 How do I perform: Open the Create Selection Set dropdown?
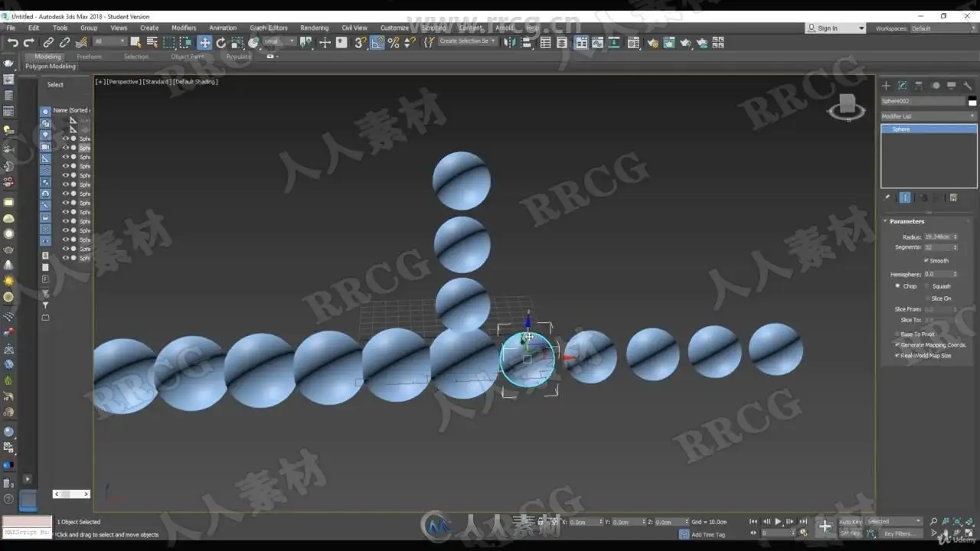pos(468,41)
